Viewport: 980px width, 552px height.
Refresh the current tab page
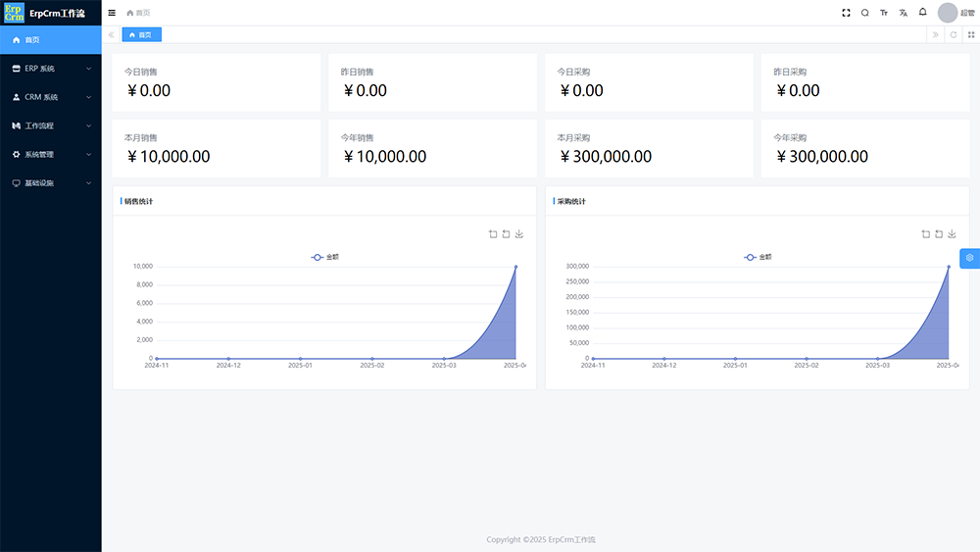[953, 34]
